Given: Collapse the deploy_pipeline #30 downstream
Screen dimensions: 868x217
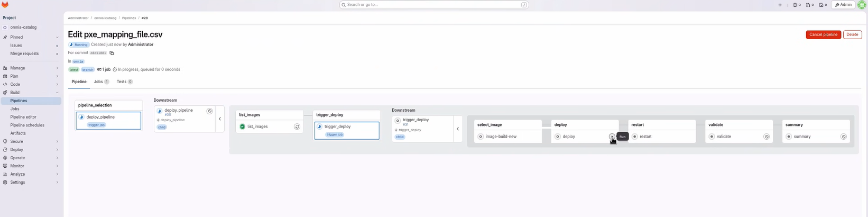Looking at the screenshot, I should (220, 119).
